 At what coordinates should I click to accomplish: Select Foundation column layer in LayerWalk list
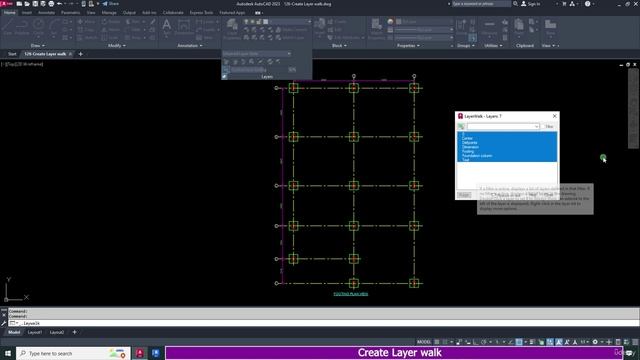coord(507,156)
